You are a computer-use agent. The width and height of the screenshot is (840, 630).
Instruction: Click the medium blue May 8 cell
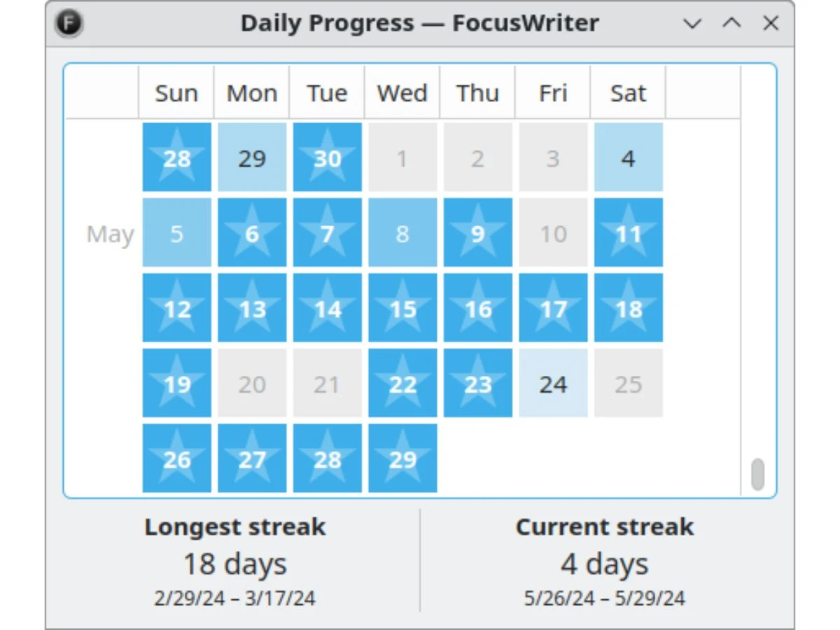(x=402, y=232)
